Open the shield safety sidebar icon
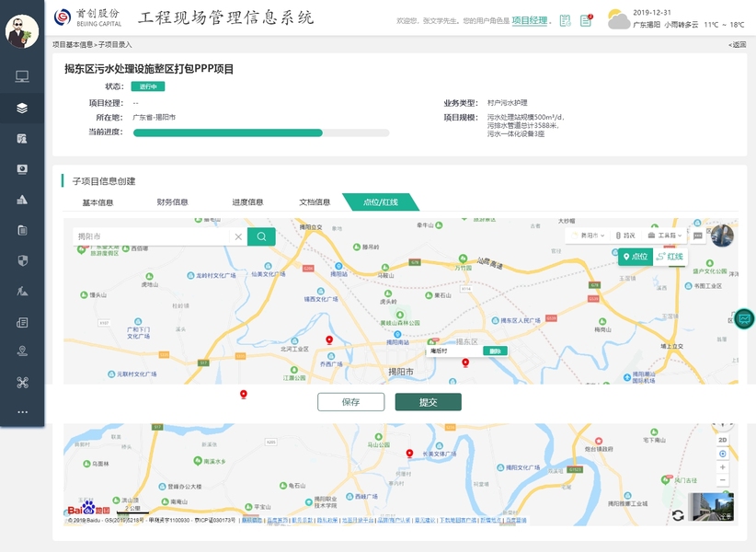The height and width of the screenshot is (552, 756). pos(22,260)
